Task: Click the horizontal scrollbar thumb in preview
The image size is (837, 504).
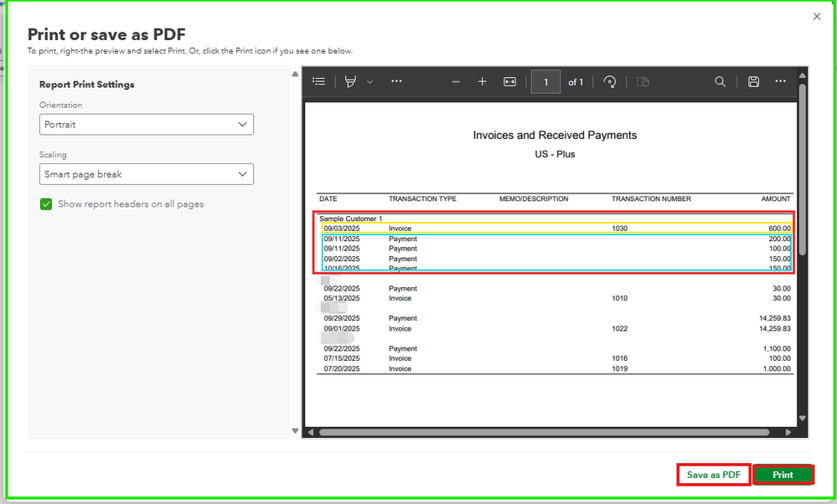Action: coord(544,432)
